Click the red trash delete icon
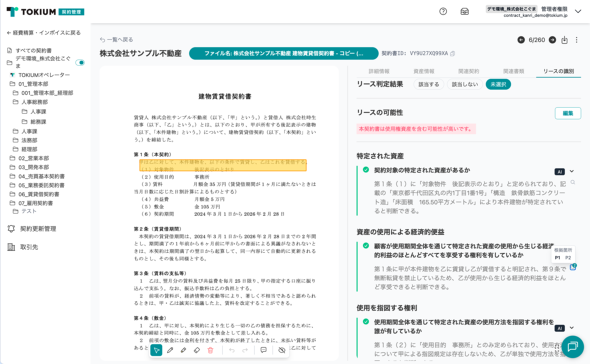Image resolution: width=590 pixels, height=364 pixels. point(210,350)
